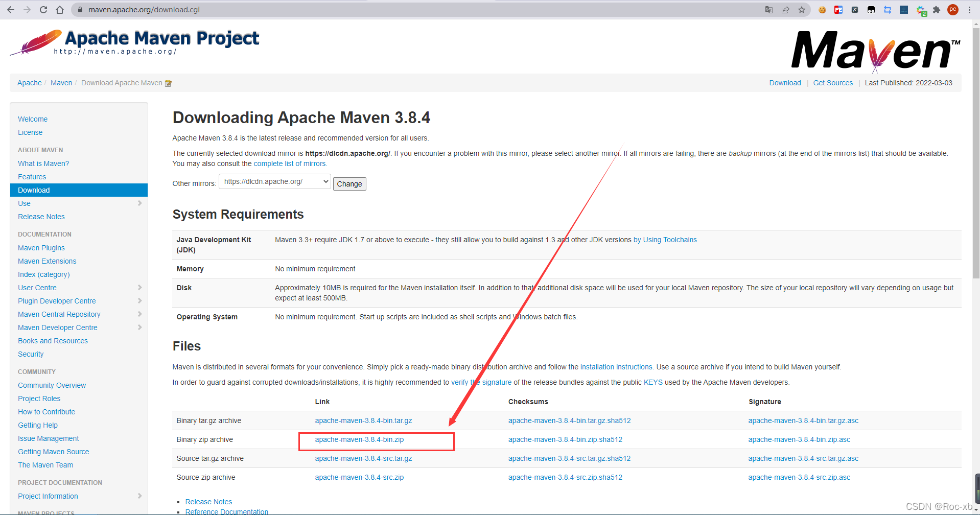Click Download in the header bar
This screenshot has width=980, height=515.
click(x=785, y=83)
